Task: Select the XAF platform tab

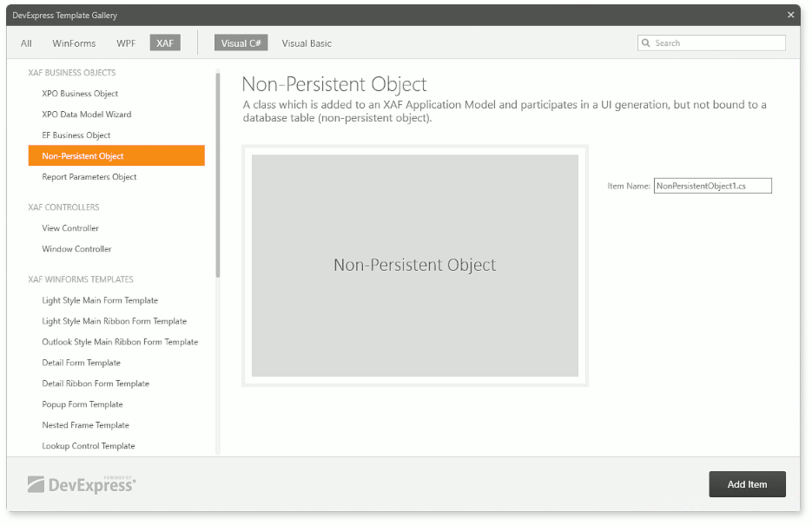Action: pos(165,43)
